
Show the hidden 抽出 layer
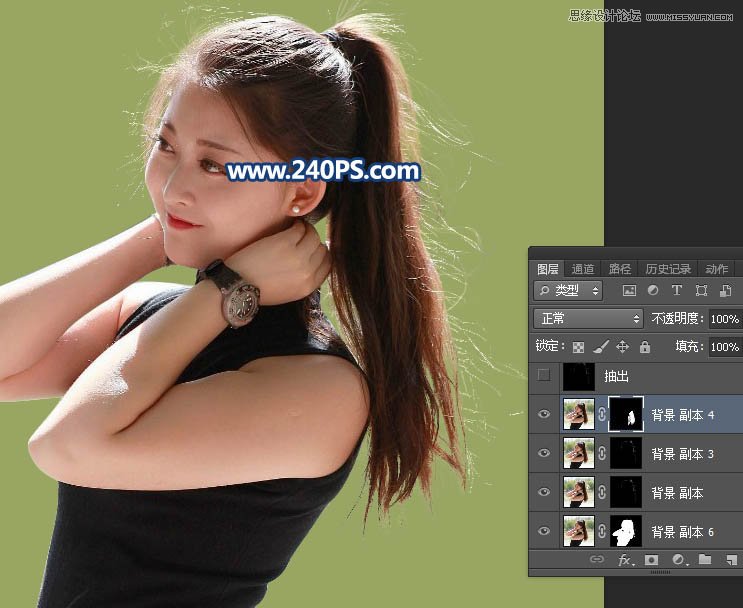[x=544, y=376]
